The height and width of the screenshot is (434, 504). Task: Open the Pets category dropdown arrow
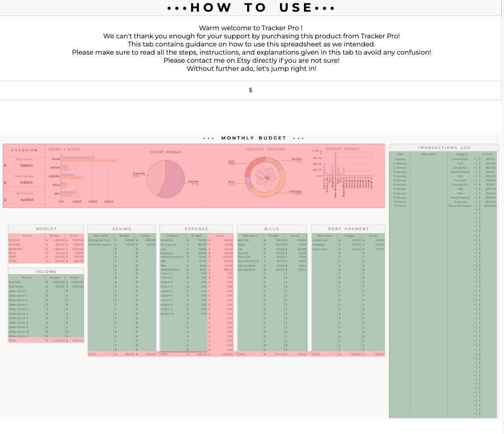click(475, 193)
